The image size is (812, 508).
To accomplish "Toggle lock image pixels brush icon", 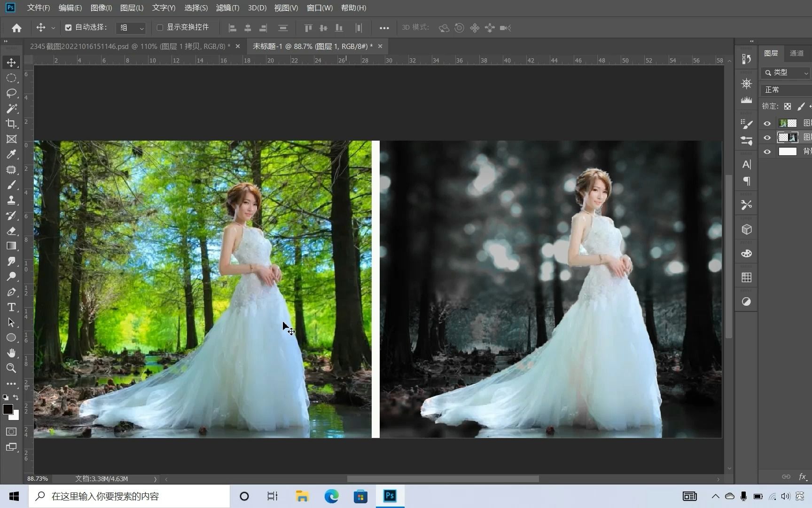I will pyautogui.click(x=801, y=106).
